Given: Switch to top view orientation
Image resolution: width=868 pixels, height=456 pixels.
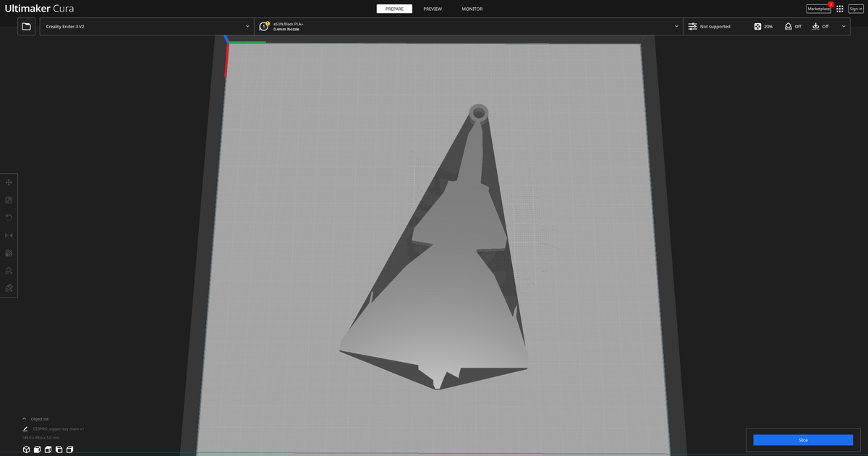Looking at the screenshot, I should 48,449.
